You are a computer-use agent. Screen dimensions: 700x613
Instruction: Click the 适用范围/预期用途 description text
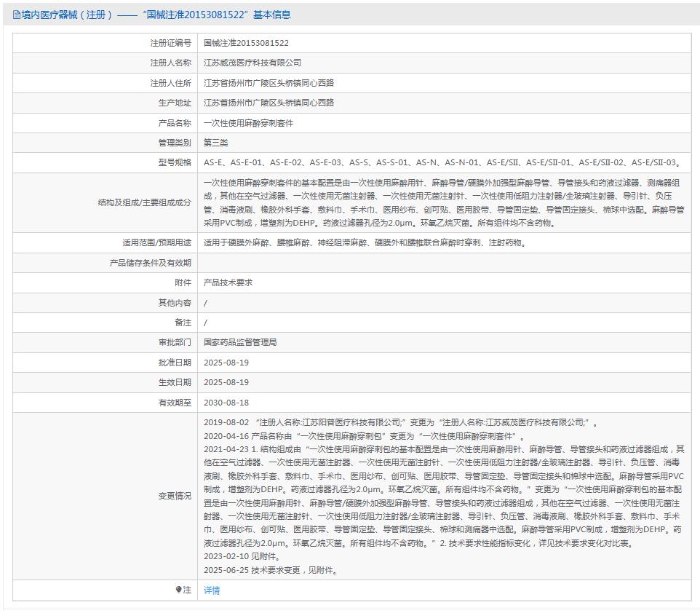click(x=364, y=243)
